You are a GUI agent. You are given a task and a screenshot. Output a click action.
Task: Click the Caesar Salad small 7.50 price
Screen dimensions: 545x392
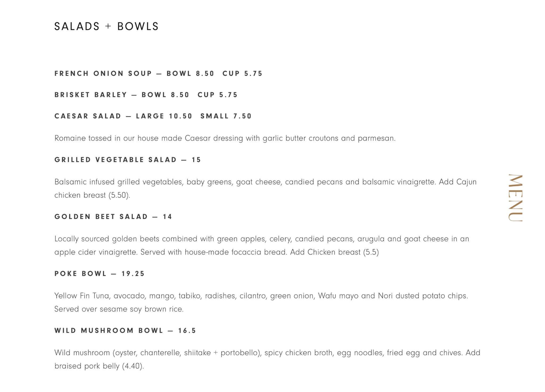pyautogui.click(x=226, y=116)
